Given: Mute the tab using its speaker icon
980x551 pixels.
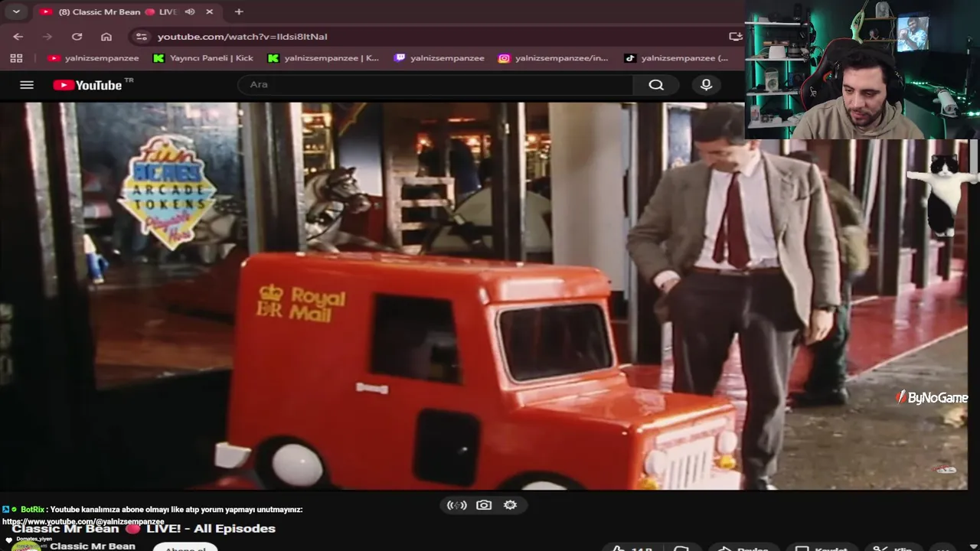Looking at the screenshot, I should tap(189, 12).
